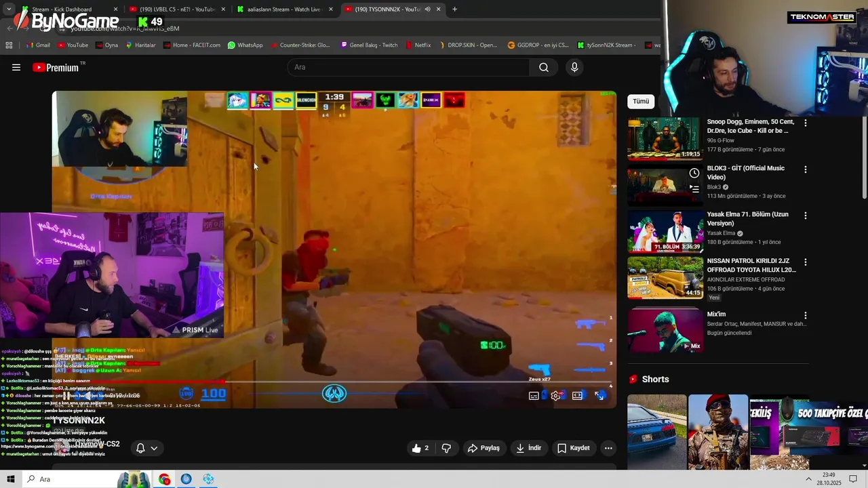Screen dimensions: 868x488
Task: Select the Tümü filter chip
Action: click(x=641, y=101)
